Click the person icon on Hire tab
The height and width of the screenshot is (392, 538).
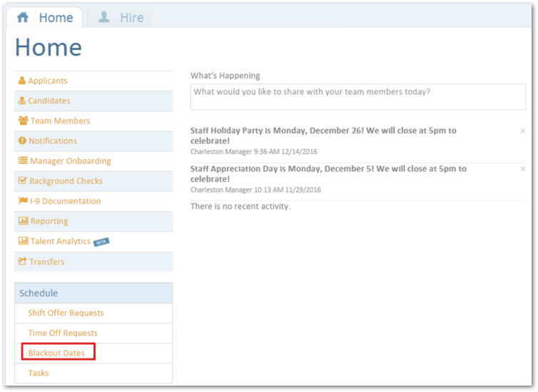point(104,17)
